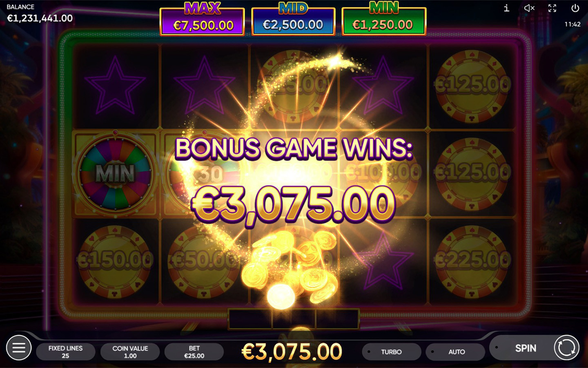The image size is (588, 368).
Task: Open the game info icon
Action: click(506, 8)
